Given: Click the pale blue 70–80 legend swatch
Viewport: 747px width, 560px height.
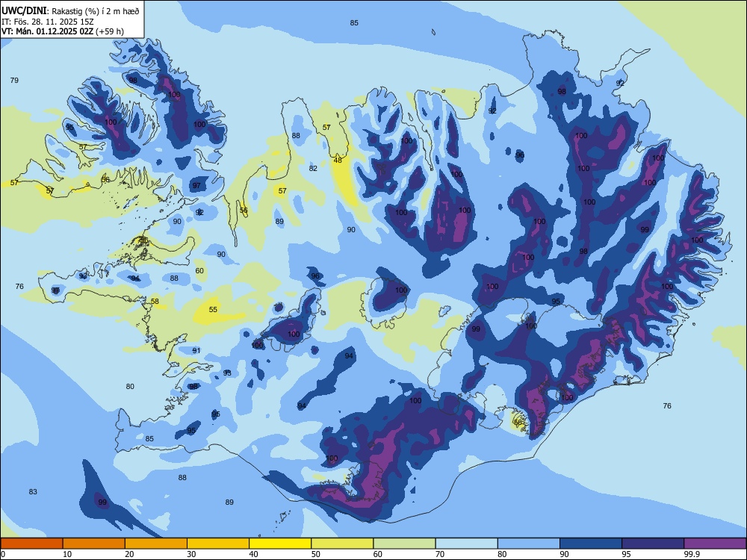Looking at the screenshot, I should tap(466, 544).
